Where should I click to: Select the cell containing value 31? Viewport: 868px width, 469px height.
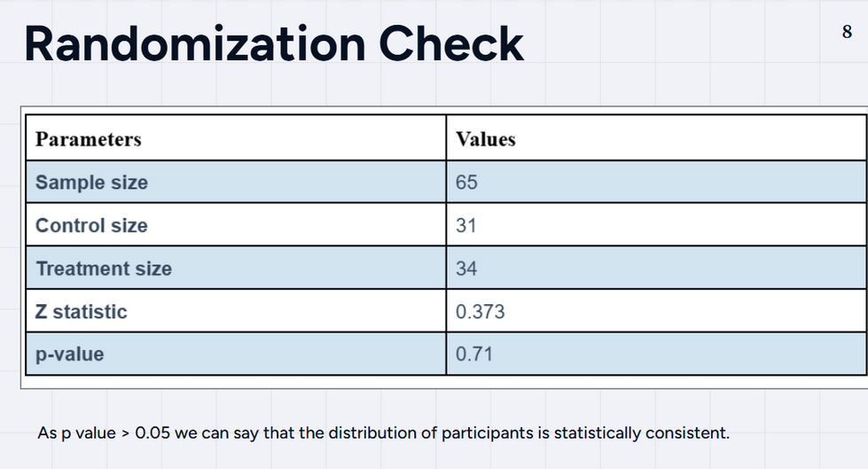coord(656,225)
